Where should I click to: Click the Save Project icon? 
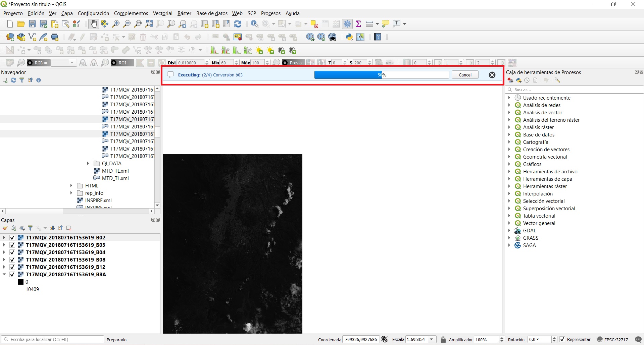click(32, 24)
